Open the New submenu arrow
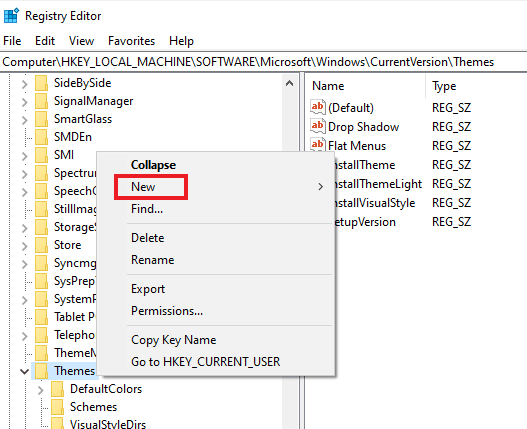This screenshot has height=429, width=527. click(320, 187)
